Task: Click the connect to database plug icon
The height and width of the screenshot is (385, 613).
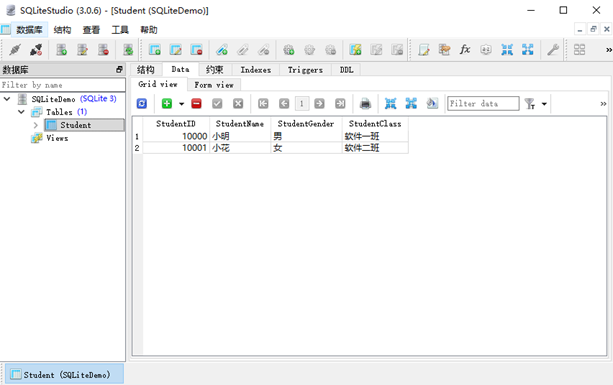Action: coord(15,50)
